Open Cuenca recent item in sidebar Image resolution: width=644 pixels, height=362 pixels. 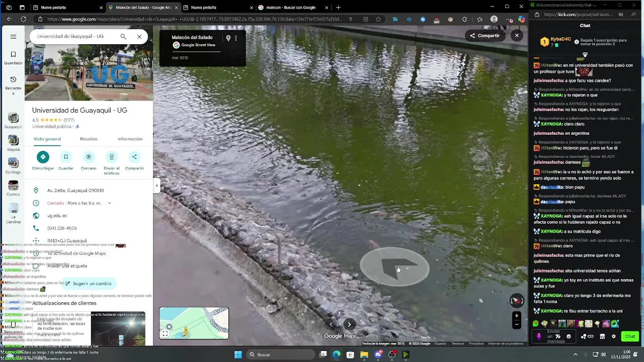tap(13, 189)
